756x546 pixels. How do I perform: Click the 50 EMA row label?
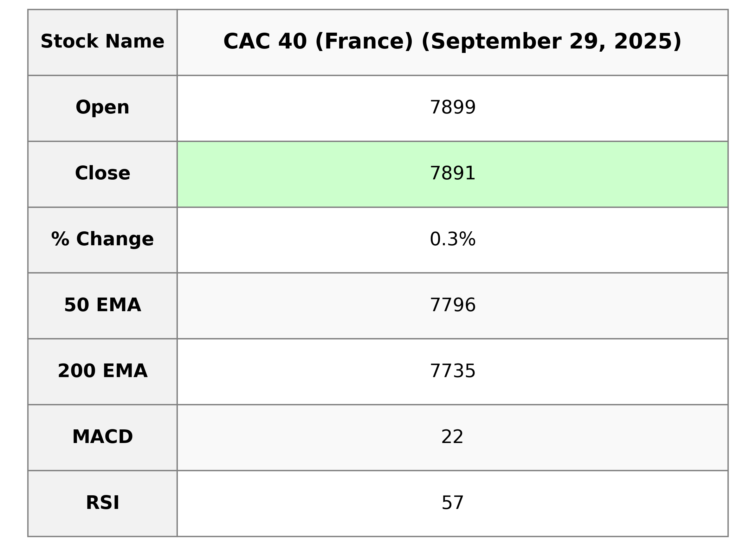tap(102, 305)
